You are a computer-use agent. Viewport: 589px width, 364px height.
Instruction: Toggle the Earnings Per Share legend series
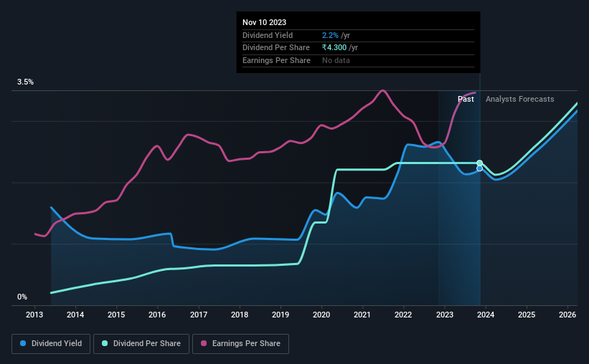click(240, 344)
